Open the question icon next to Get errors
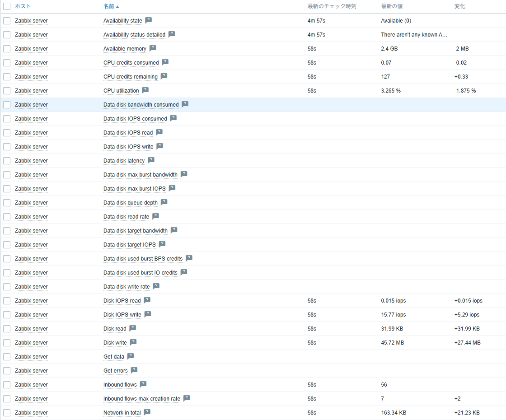The height and width of the screenshot is (420, 506). [134, 370]
